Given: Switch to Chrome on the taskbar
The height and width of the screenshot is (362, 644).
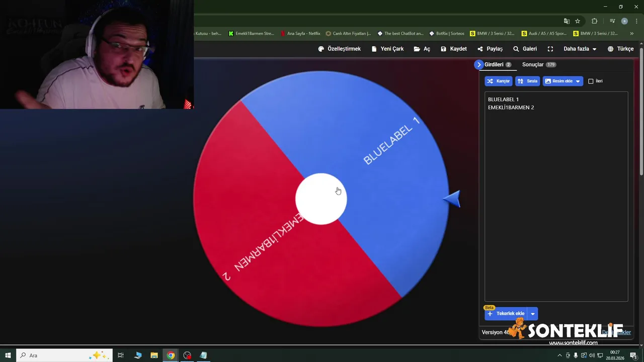Looking at the screenshot, I should tap(171, 355).
